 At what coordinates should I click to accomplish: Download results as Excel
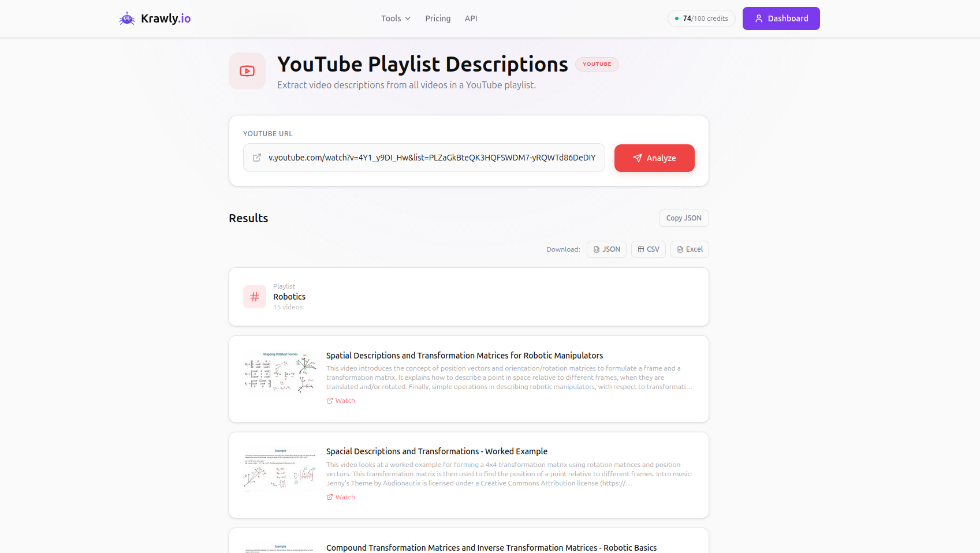pos(690,249)
